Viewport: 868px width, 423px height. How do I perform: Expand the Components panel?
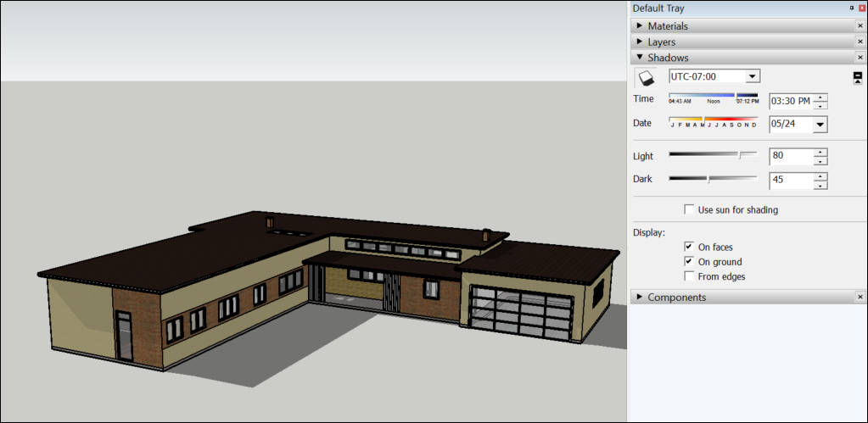[676, 298]
